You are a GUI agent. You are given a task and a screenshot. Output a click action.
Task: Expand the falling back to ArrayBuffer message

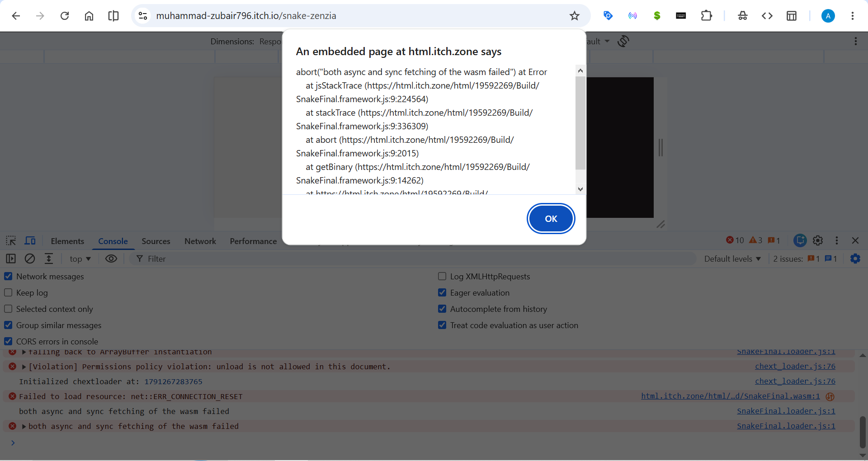pos(24,352)
